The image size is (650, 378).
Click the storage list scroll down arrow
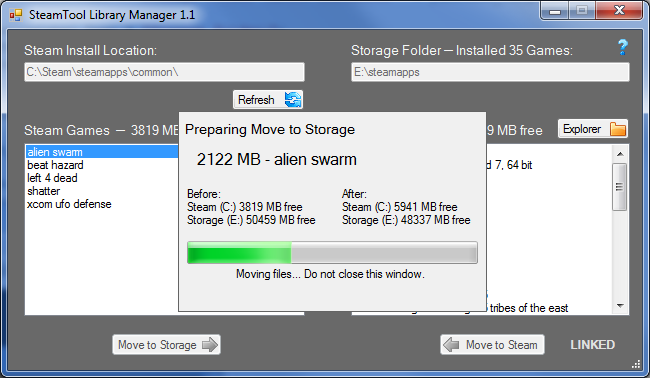click(x=620, y=306)
